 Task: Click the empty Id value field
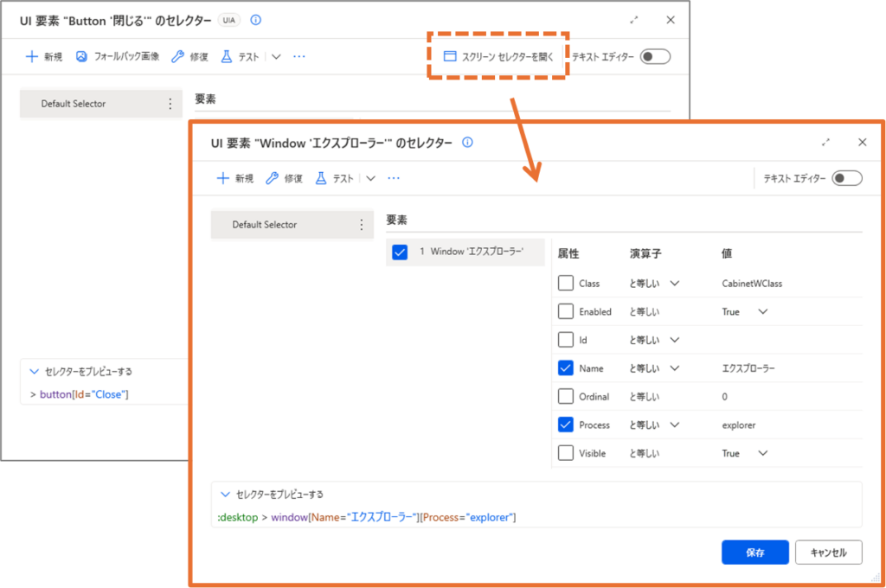tap(790, 340)
